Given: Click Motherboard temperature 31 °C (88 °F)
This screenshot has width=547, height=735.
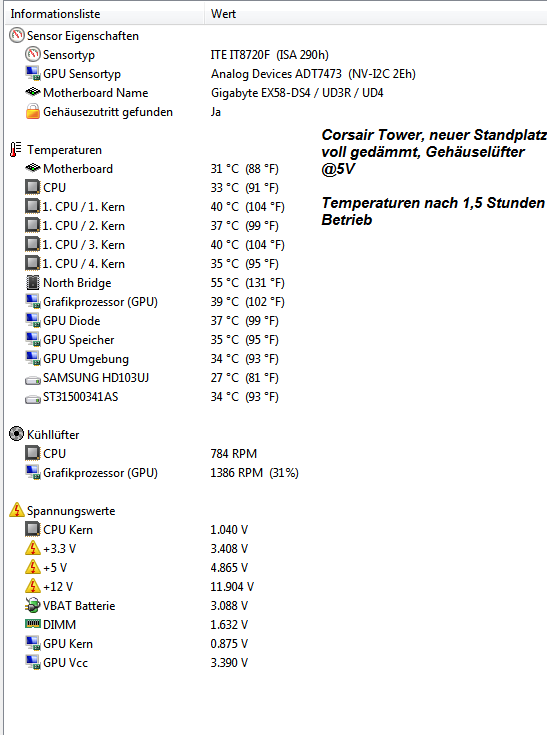Looking at the screenshot, I should coord(245,169).
